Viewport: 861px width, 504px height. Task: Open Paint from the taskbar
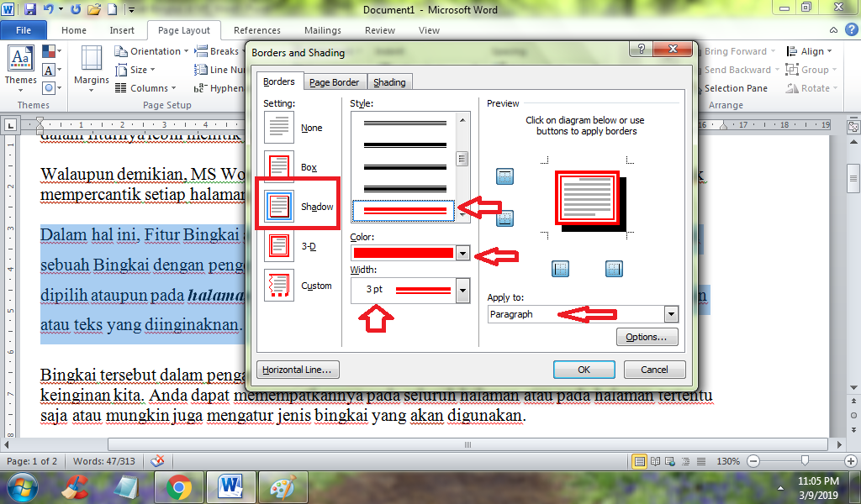tap(283, 487)
